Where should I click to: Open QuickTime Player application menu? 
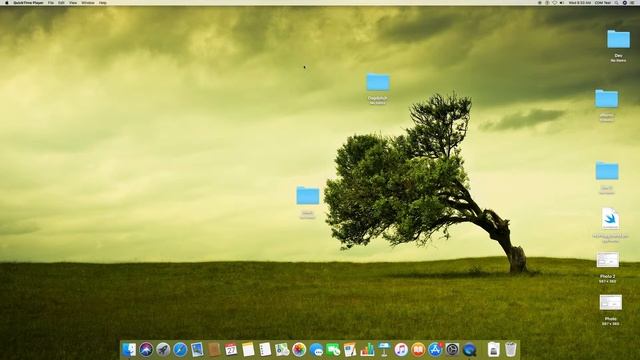pyautogui.click(x=28, y=2)
